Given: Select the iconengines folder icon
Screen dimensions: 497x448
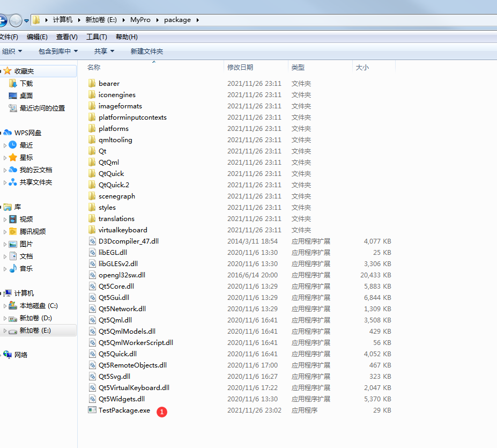Looking at the screenshot, I should (92, 94).
